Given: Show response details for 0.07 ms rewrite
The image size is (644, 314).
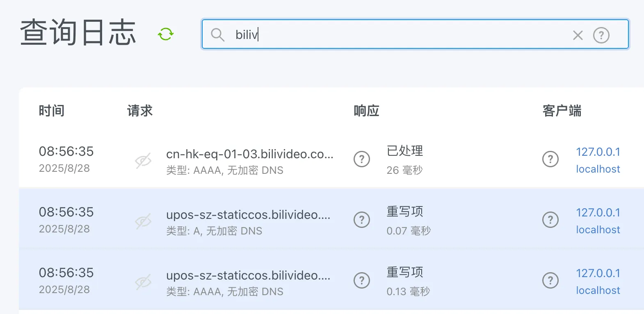Looking at the screenshot, I should [x=361, y=220].
